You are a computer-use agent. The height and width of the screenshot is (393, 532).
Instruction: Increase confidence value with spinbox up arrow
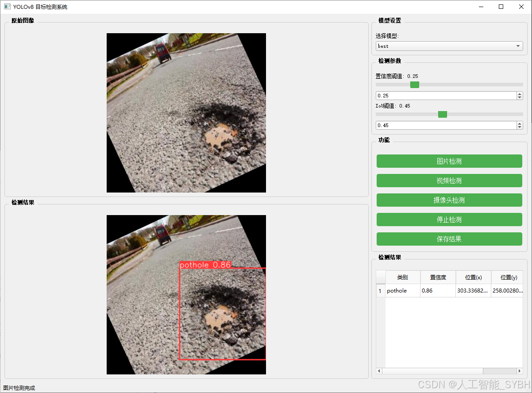[520, 93]
